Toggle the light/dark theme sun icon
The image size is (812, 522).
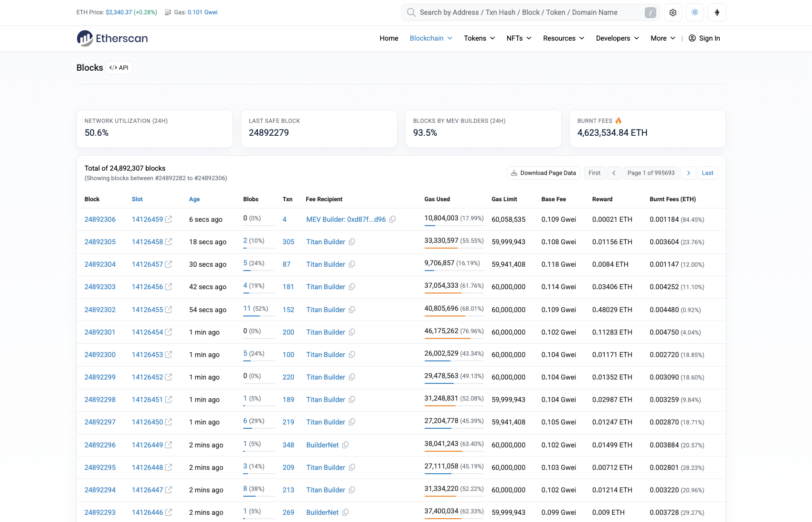(x=695, y=12)
